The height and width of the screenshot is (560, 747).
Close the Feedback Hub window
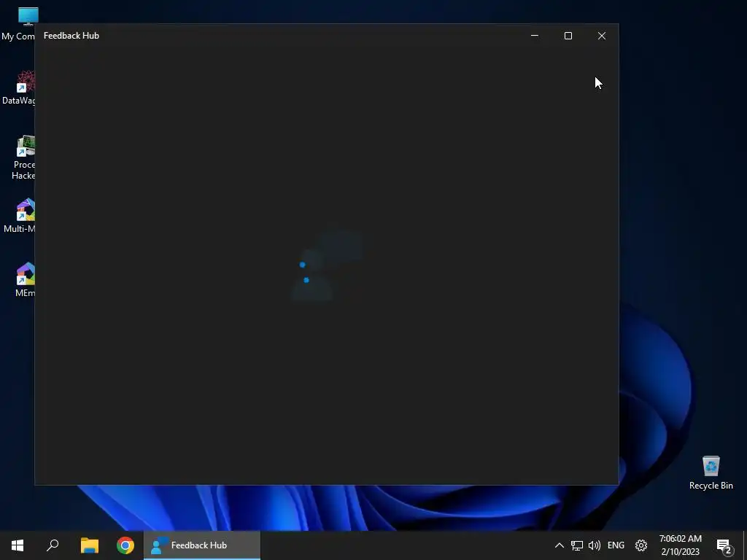pos(602,36)
